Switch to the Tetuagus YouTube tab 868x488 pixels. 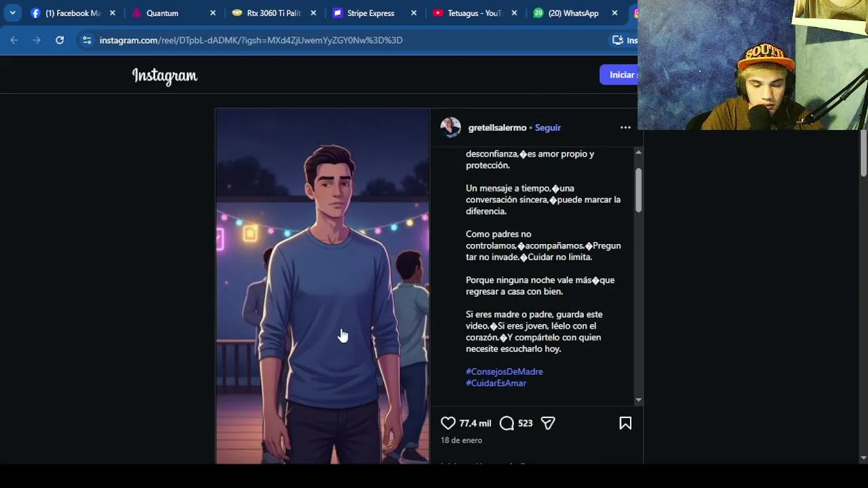click(x=475, y=13)
